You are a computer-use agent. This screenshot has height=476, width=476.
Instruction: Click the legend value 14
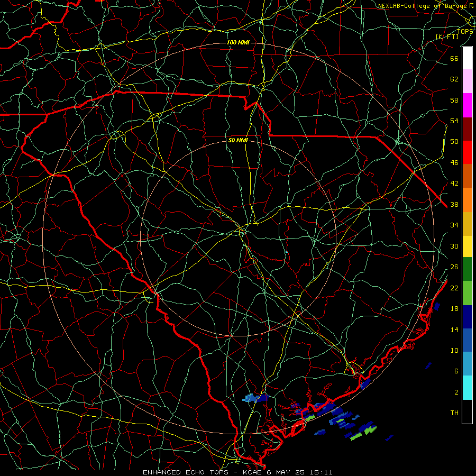454,329
